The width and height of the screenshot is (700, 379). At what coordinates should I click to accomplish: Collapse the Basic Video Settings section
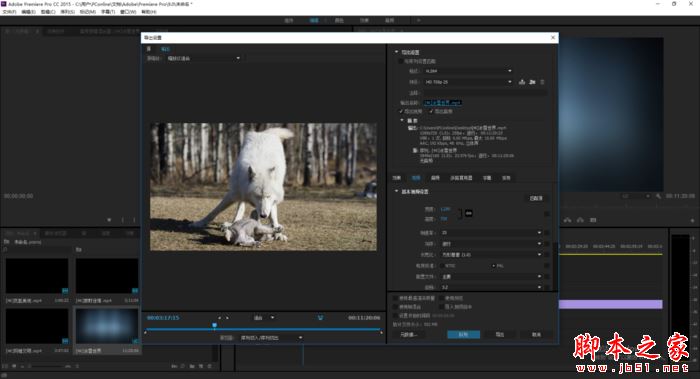tap(396, 191)
